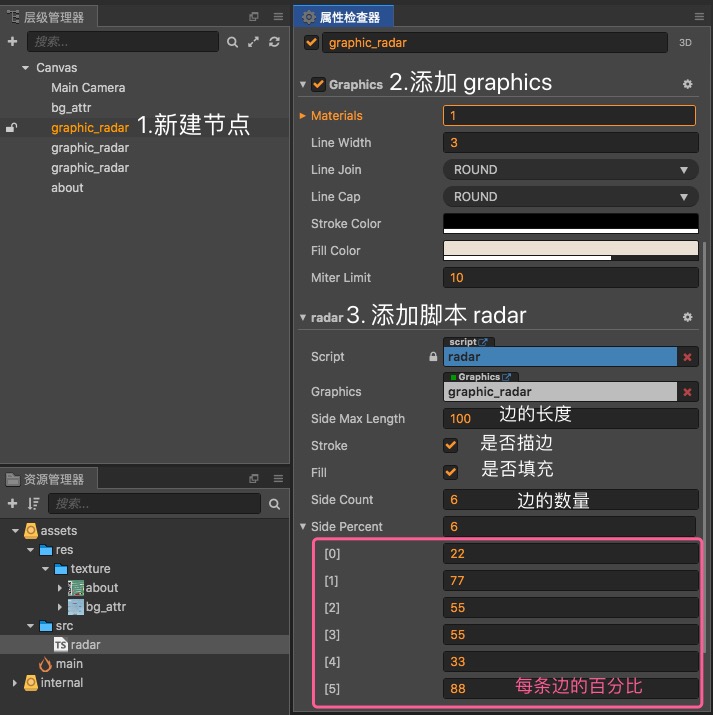713x715 pixels.
Task: Click the asset manager search magnifier icon
Action: [274, 504]
